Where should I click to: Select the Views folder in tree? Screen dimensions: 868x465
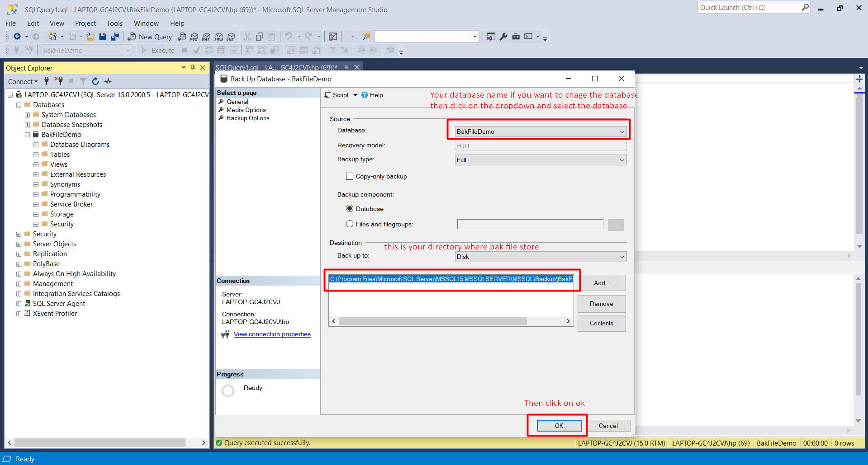tap(59, 164)
